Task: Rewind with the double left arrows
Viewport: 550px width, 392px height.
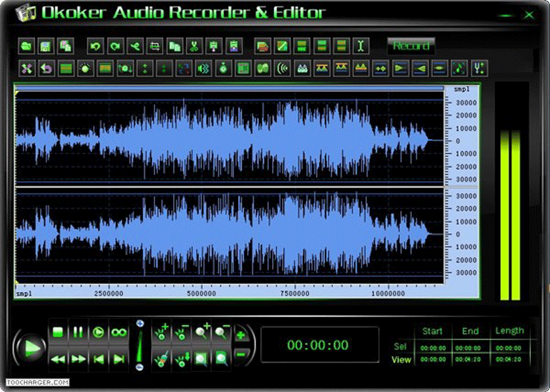Action: [58, 359]
